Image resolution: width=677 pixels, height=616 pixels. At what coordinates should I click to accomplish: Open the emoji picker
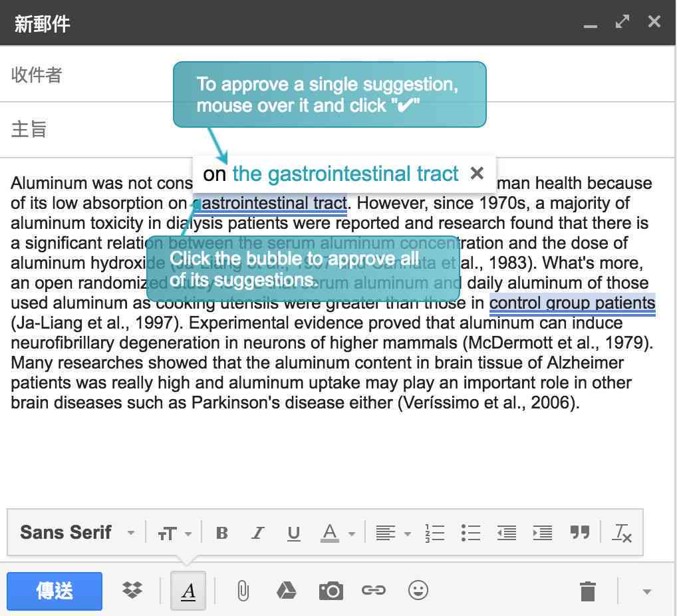coord(418,590)
